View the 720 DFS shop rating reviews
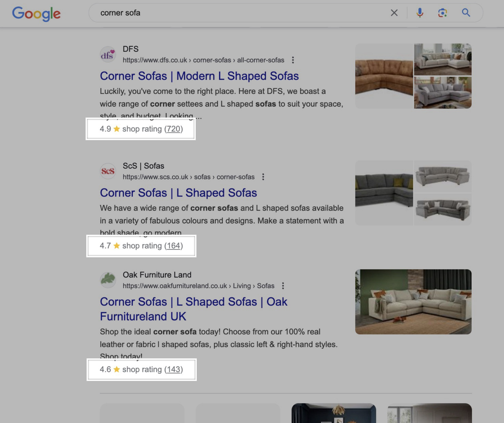This screenshot has width=504, height=423. [x=175, y=129]
